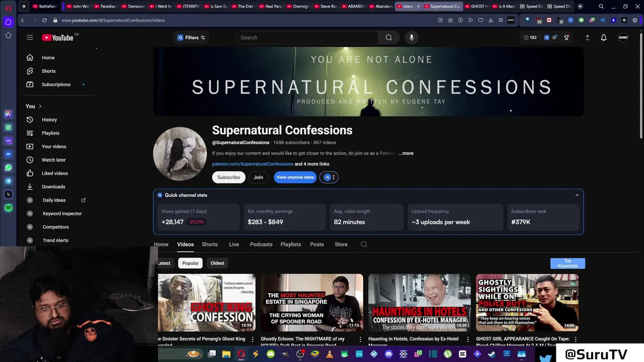The image size is (644, 362).
Task: Switch to the channel Shorts tab
Action: pyautogui.click(x=210, y=244)
